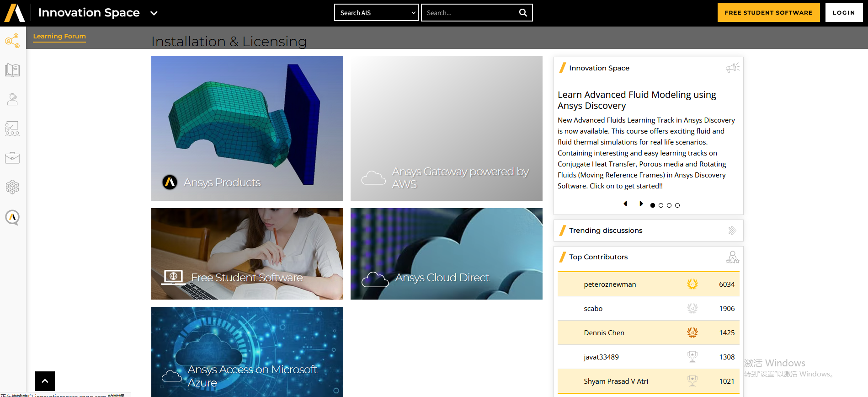Open the support agent headset sidebar icon
This screenshot has width=868, height=397.
pos(12,99)
